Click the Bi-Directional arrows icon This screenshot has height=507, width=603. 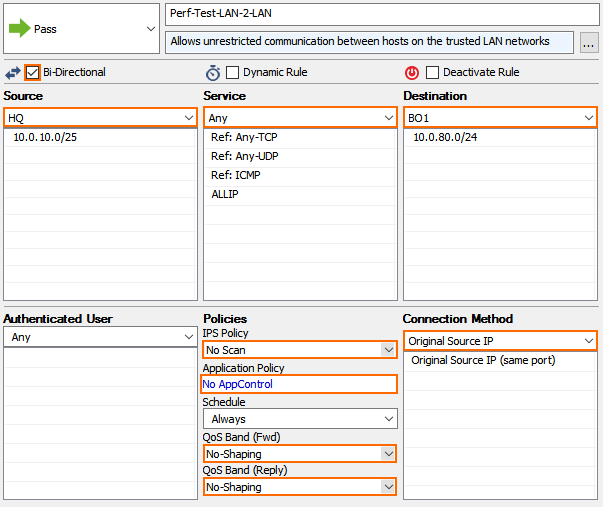coord(13,72)
